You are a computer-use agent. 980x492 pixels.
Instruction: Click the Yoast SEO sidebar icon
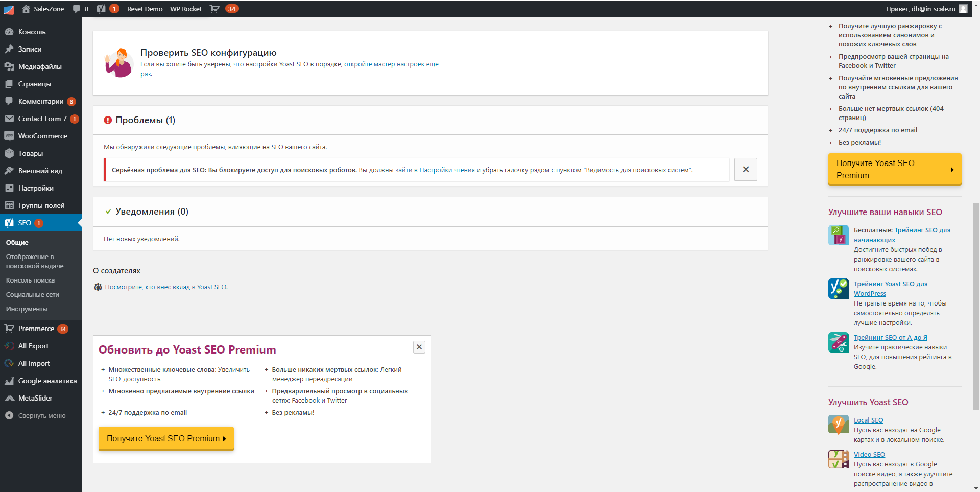pyautogui.click(x=9, y=223)
